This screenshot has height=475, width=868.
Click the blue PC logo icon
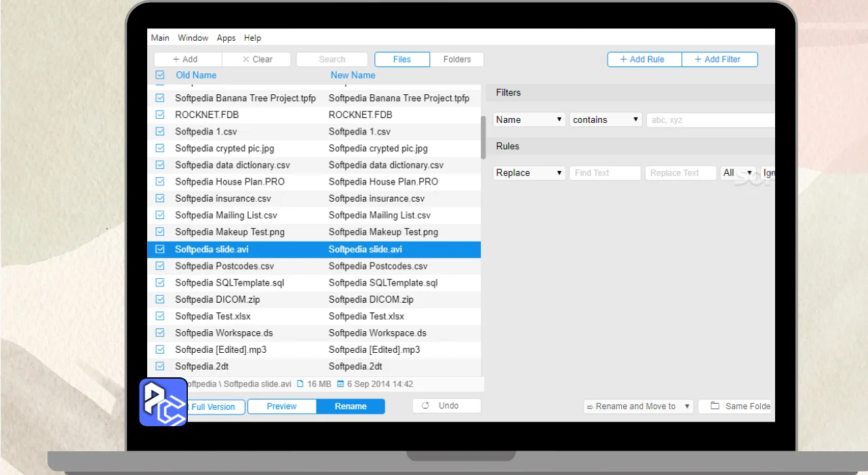pyautogui.click(x=163, y=402)
